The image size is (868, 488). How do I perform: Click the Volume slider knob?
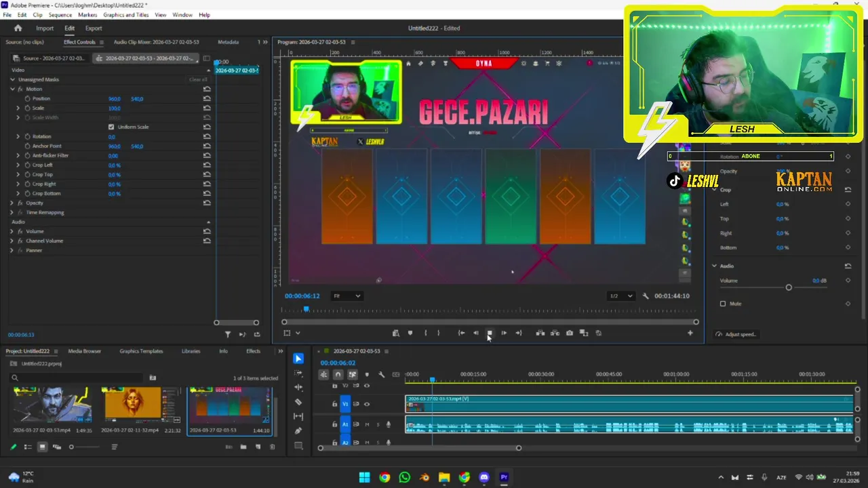pyautogui.click(x=789, y=287)
